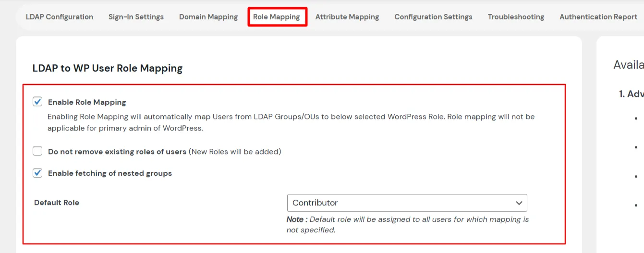Open the Domain Mapping tab
This screenshot has width=644, height=253.
[x=208, y=17]
